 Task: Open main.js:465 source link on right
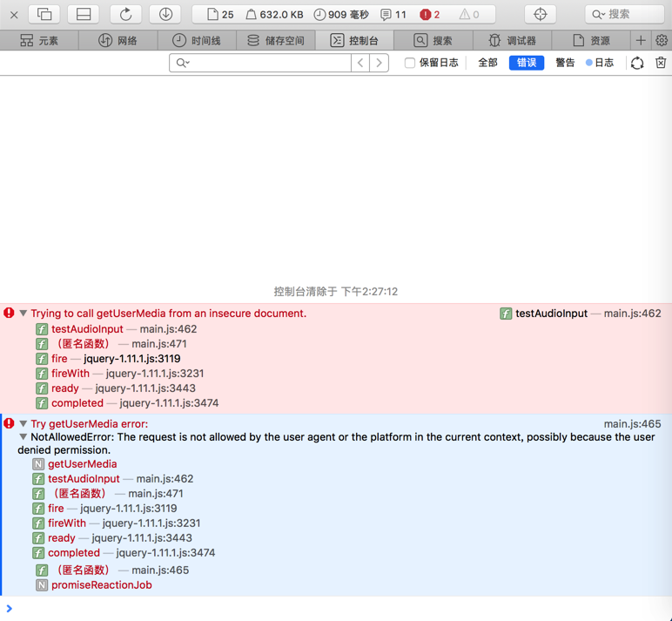(632, 424)
